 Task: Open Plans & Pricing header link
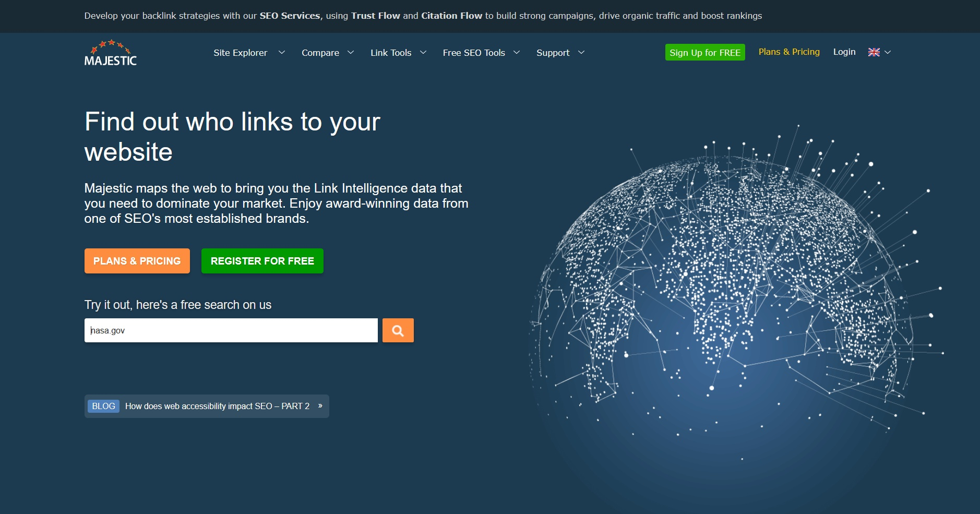pyautogui.click(x=789, y=52)
